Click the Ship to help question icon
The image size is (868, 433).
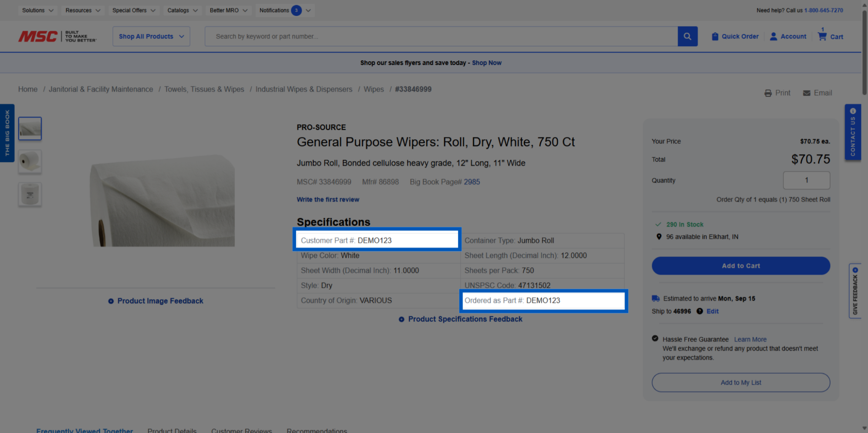pyautogui.click(x=699, y=311)
